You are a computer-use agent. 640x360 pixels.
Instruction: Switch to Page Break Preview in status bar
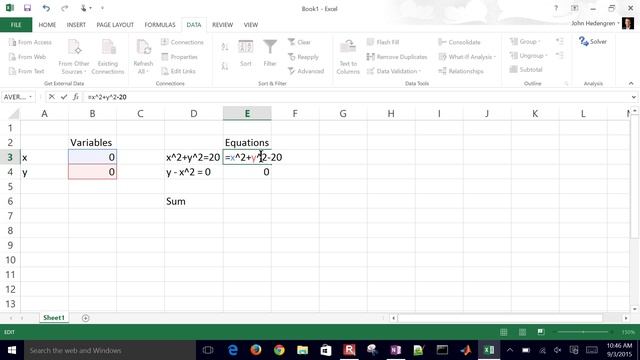(541, 332)
